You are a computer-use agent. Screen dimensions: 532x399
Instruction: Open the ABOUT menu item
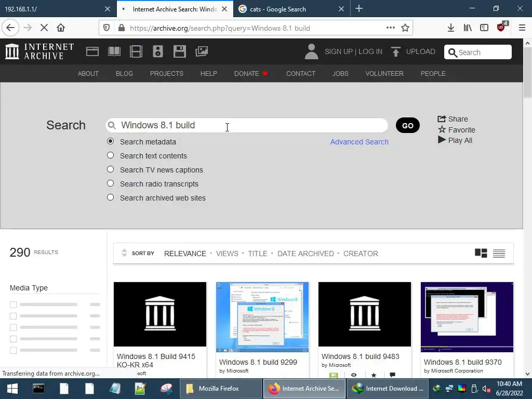coord(88,74)
